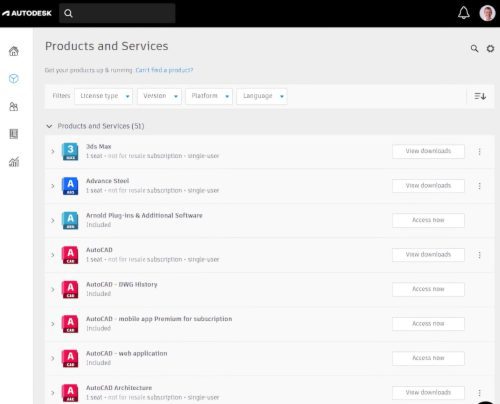
Task: Click the AutoCAD web application icon
Action: click(x=70, y=358)
